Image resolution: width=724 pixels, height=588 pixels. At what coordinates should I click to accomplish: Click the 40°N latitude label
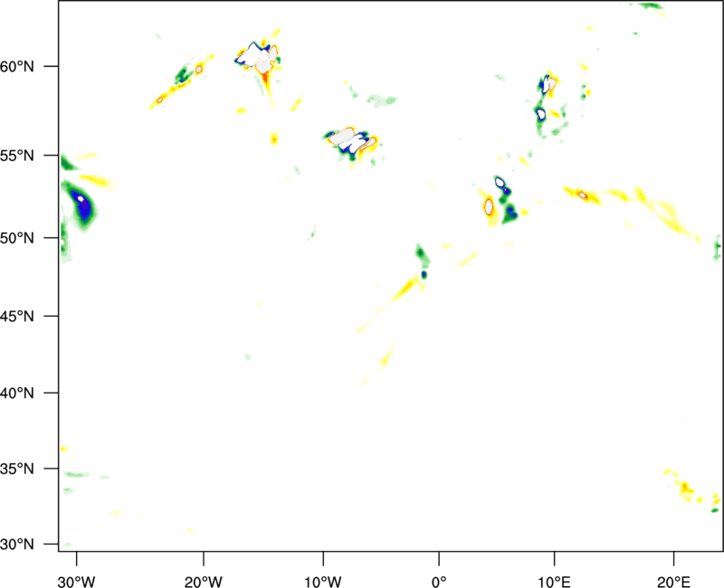[17, 394]
